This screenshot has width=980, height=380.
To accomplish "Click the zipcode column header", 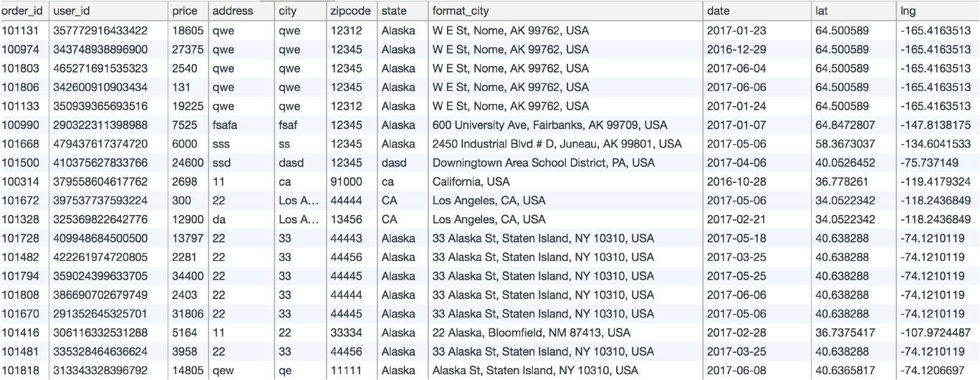I will (x=352, y=11).
